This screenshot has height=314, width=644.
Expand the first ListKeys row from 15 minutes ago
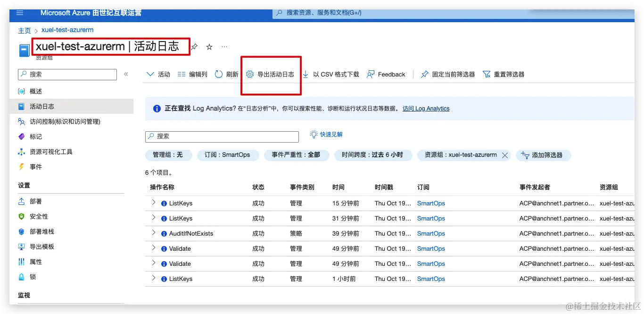[153, 203]
